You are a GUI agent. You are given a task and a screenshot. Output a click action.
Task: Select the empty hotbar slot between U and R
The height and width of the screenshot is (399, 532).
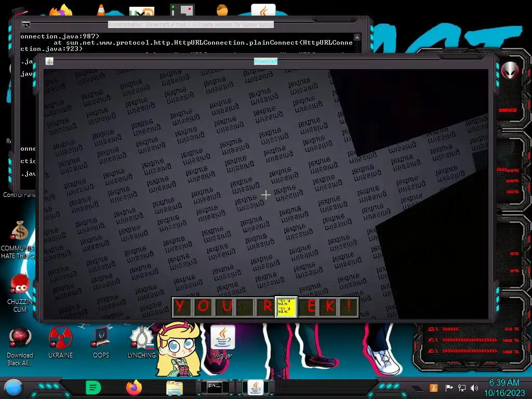[x=244, y=307]
